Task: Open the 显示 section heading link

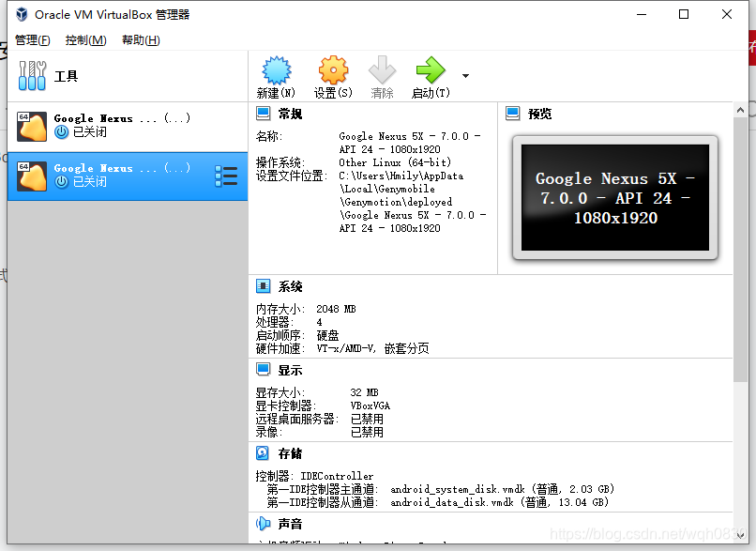Action: pos(290,370)
